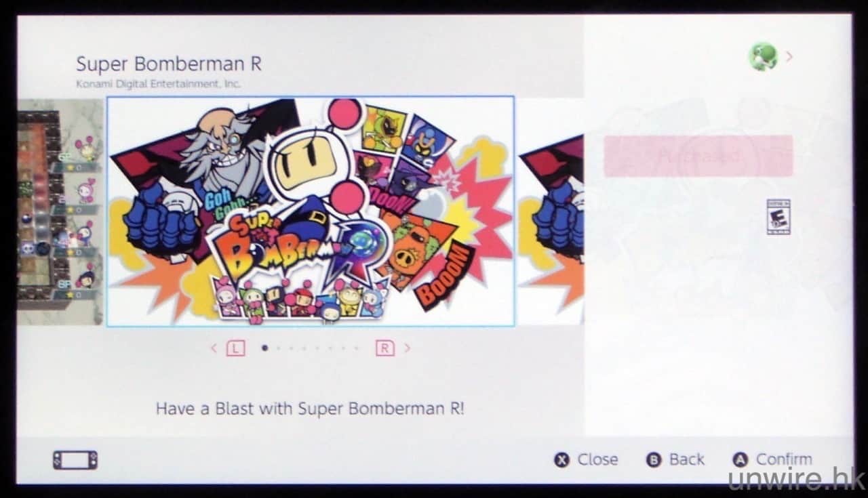Click the B button icon next to Back
The height and width of the screenshot is (498, 868).
654,460
